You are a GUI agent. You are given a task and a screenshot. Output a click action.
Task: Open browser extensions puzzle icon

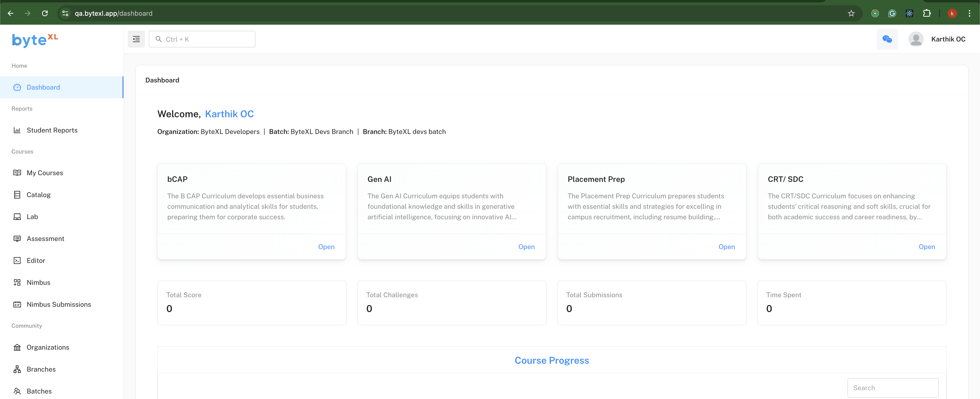927,13
